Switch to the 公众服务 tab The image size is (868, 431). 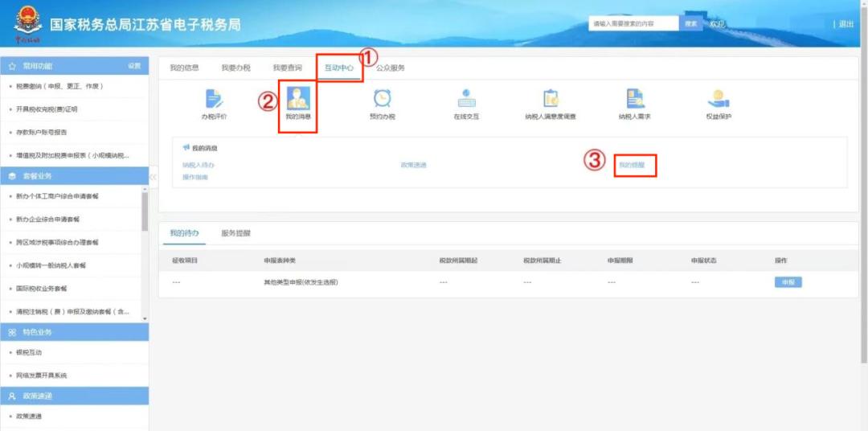pos(391,68)
